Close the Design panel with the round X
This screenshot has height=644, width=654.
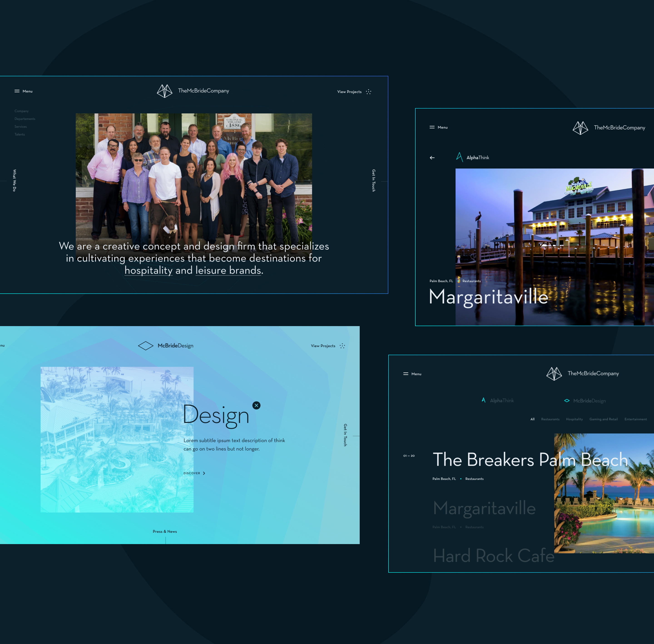[x=256, y=405]
